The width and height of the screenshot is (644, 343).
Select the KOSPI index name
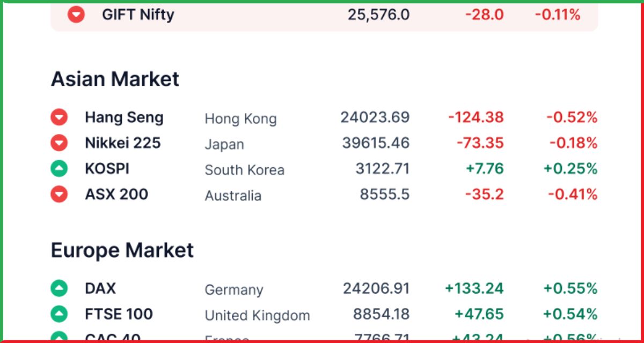pyautogui.click(x=107, y=169)
